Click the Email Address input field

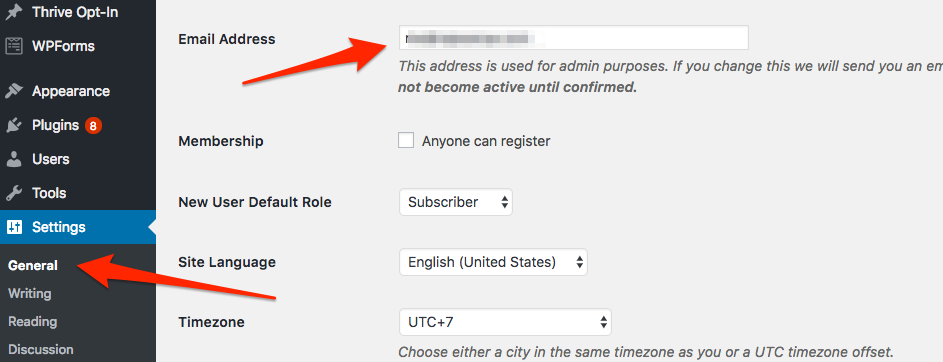pyautogui.click(x=574, y=37)
